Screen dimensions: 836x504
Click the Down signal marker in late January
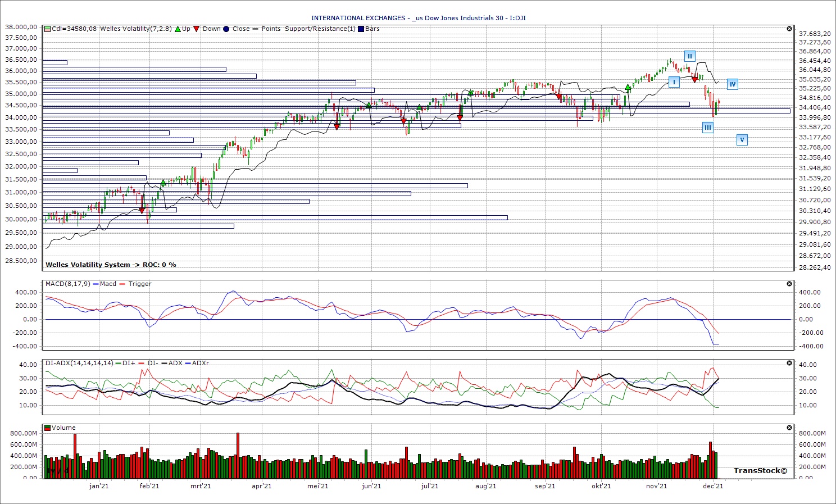[142, 210]
